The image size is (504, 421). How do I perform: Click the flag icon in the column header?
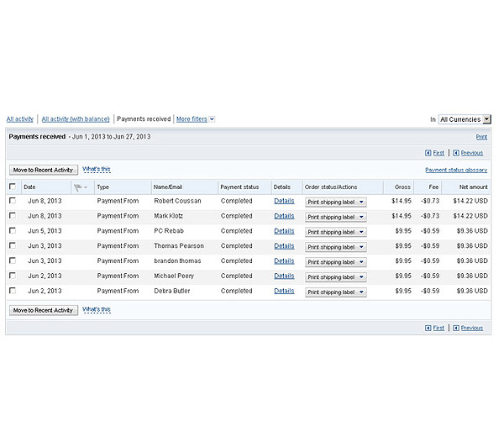(78, 187)
